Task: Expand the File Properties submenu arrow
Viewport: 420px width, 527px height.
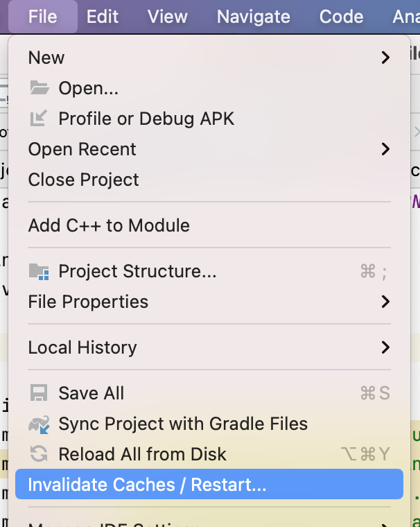Action: [x=385, y=302]
